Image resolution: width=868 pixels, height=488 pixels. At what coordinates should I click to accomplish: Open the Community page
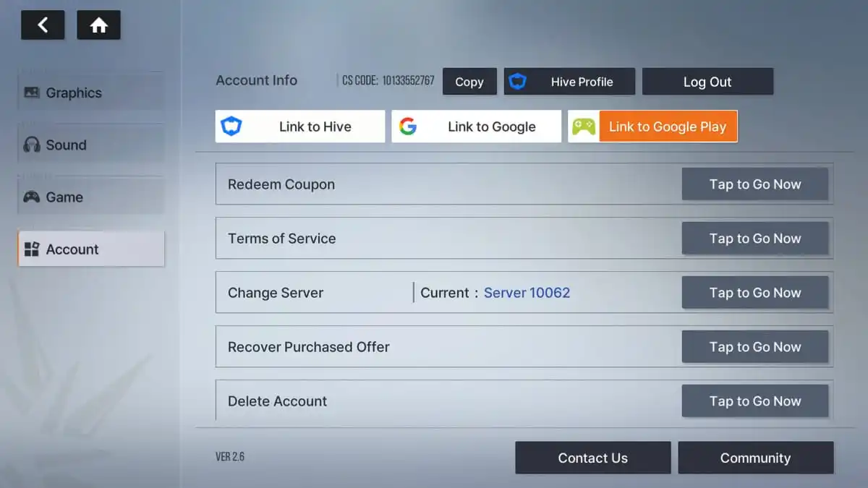tap(755, 458)
